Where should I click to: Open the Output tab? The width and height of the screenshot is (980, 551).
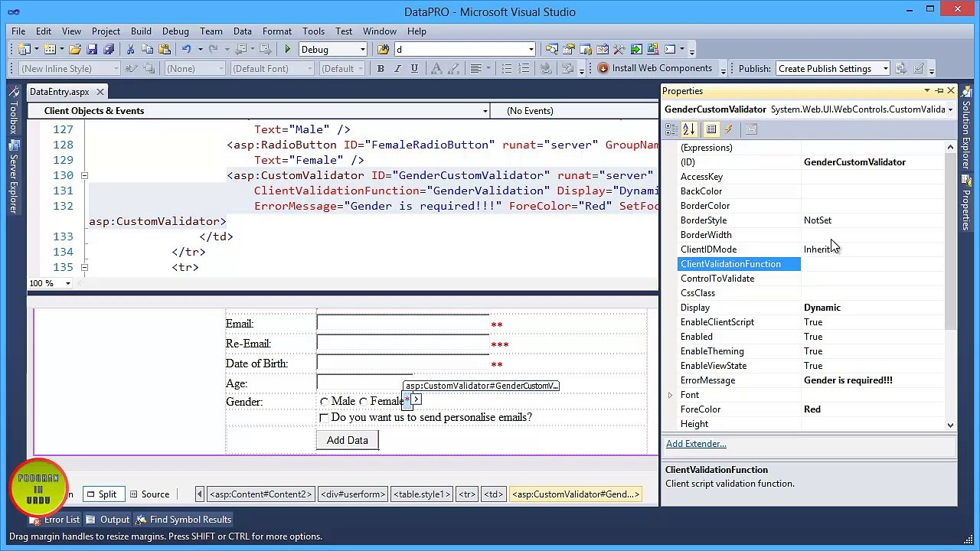click(x=108, y=520)
